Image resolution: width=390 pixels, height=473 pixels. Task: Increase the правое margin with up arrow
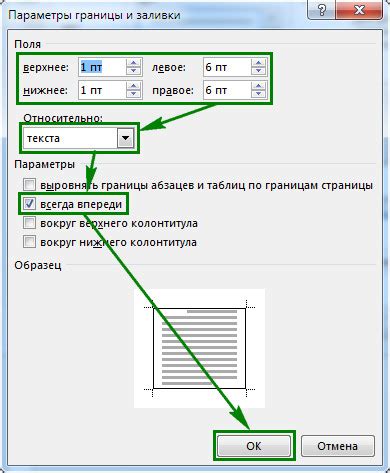(x=259, y=86)
